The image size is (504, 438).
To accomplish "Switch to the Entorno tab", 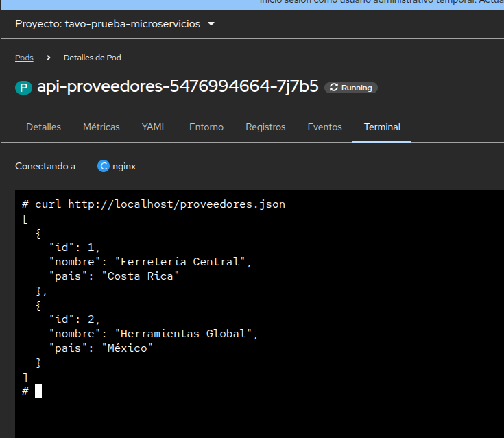I will (x=206, y=127).
